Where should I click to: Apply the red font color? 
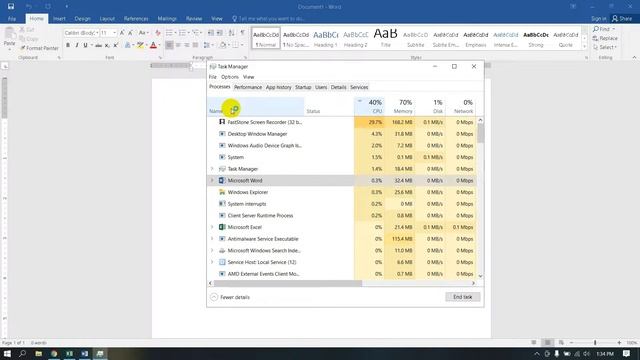click(x=153, y=45)
